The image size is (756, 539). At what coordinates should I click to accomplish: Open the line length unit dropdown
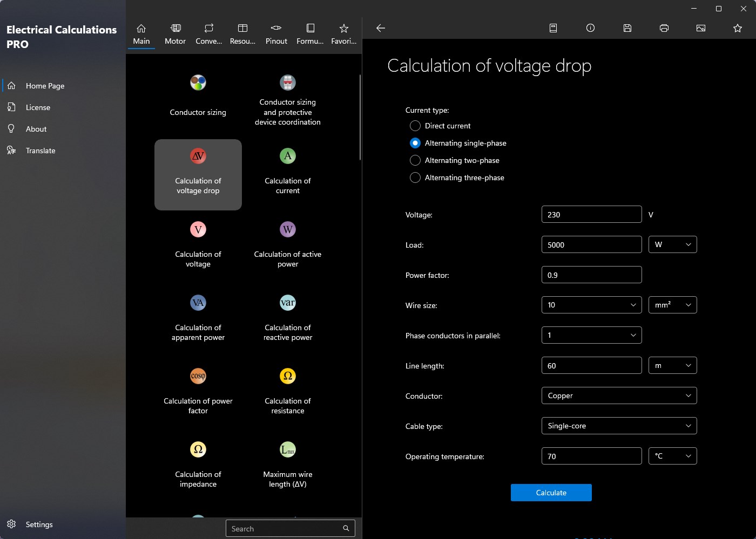pyautogui.click(x=673, y=365)
